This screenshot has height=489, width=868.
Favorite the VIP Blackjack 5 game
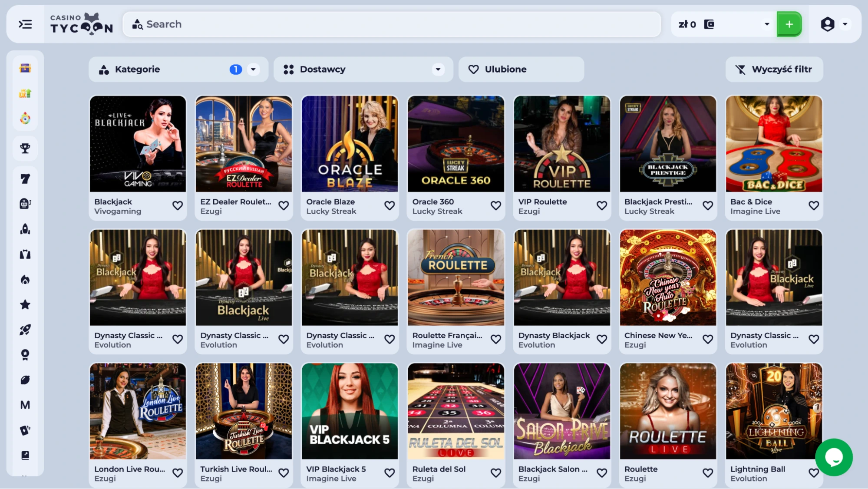(x=389, y=473)
